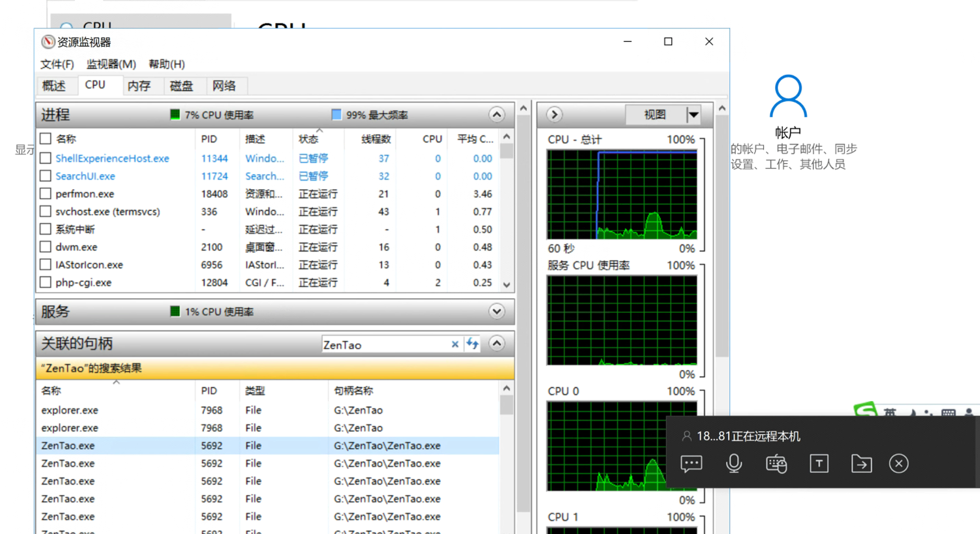The height and width of the screenshot is (534, 980).
Task: Open the file transfer folder icon in remote toolbar
Action: [862, 464]
